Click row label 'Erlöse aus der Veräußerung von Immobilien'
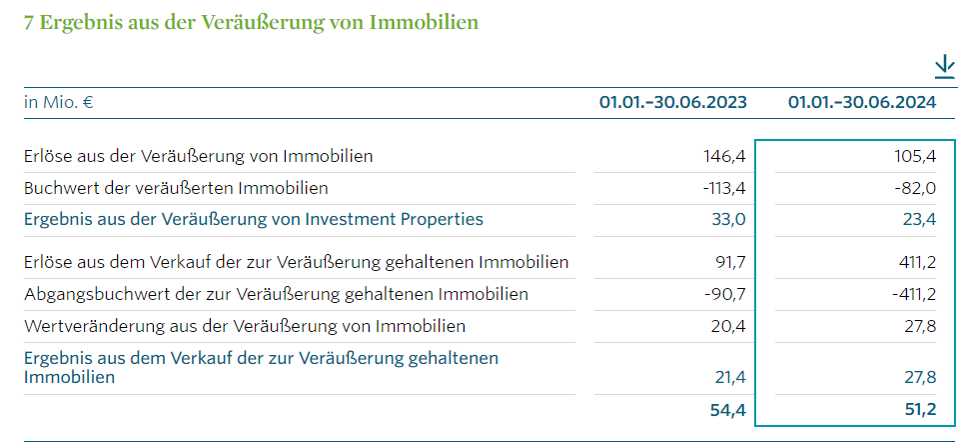This screenshot has height=446, width=980. click(x=199, y=156)
